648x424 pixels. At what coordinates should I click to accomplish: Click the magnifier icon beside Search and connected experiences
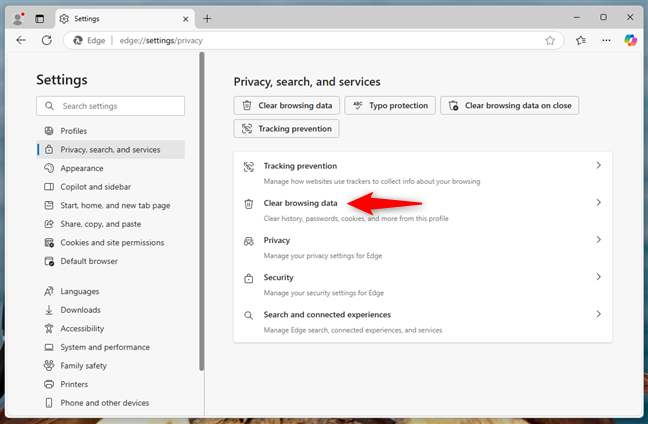pyautogui.click(x=248, y=316)
